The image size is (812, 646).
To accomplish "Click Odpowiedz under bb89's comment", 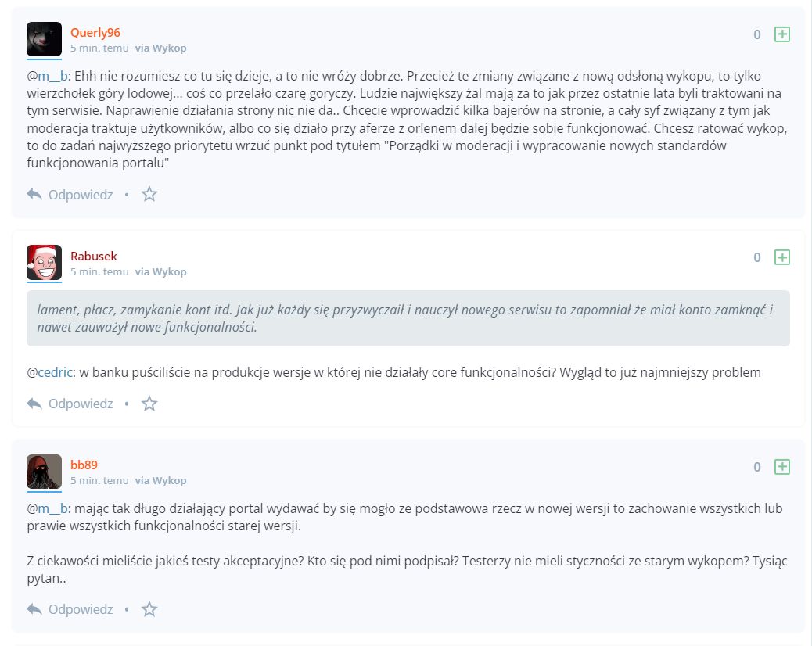I will point(81,609).
